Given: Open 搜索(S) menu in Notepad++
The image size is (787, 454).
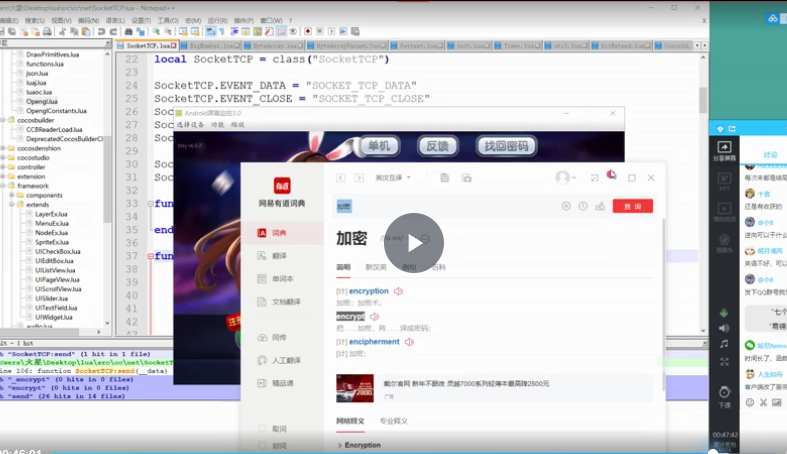Looking at the screenshot, I should [x=35, y=21].
